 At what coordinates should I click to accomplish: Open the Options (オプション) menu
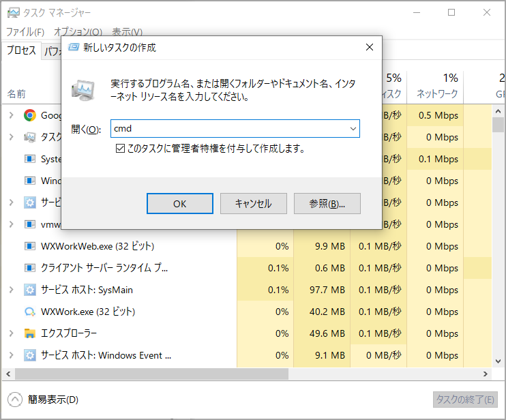point(78,31)
